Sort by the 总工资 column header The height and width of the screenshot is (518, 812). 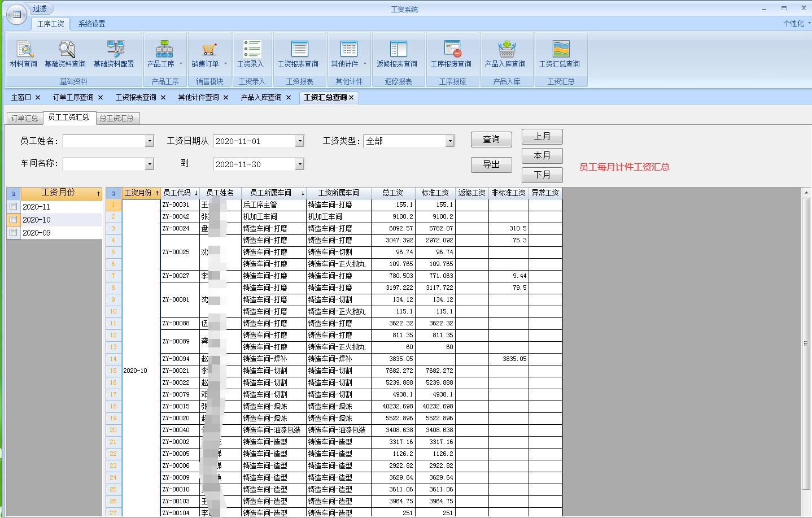[x=393, y=193]
